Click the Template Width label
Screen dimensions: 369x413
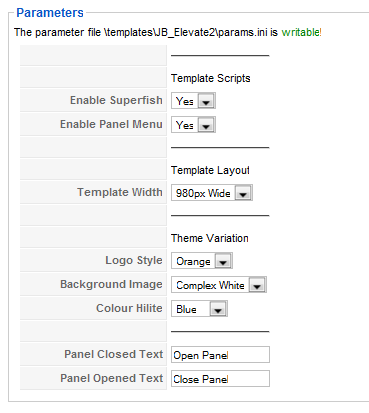click(120, 192)
